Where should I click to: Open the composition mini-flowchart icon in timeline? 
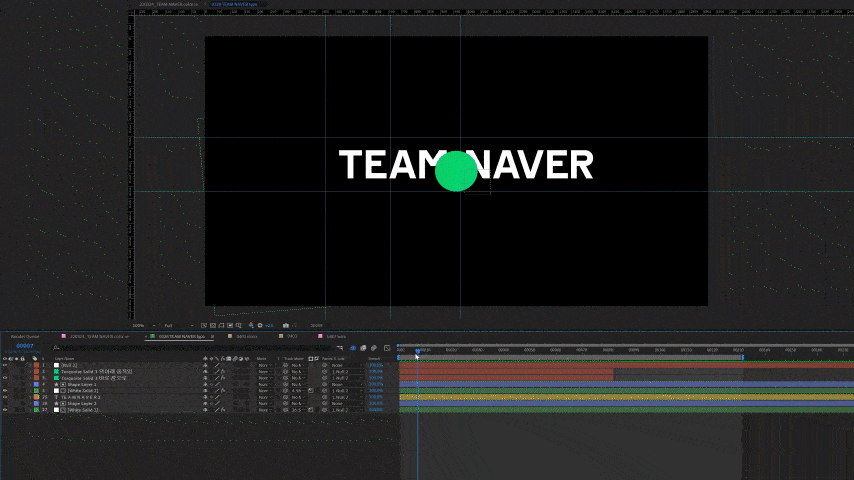pyautogui.click(x=340, y=348)
